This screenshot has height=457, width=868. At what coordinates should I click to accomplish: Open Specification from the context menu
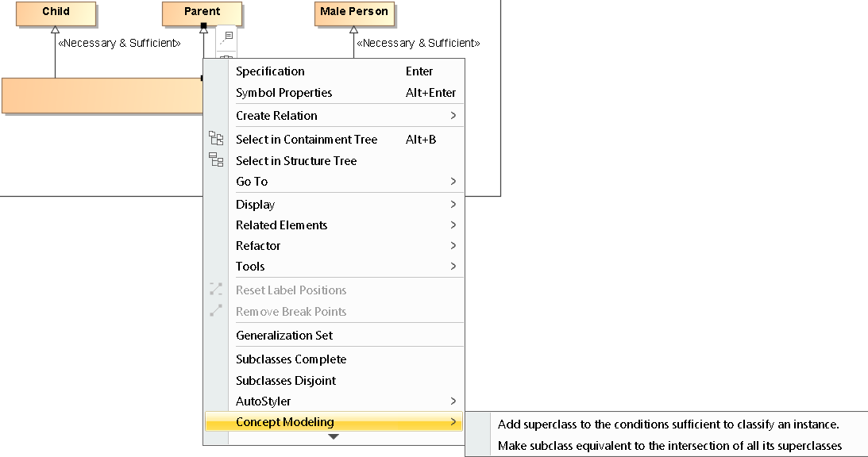coord(270,71)
